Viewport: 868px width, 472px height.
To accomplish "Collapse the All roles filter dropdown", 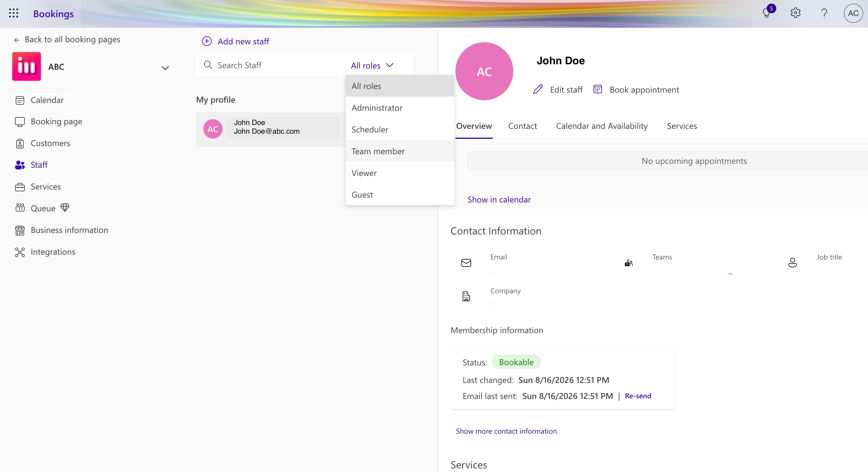I will [x=372, y=65].
